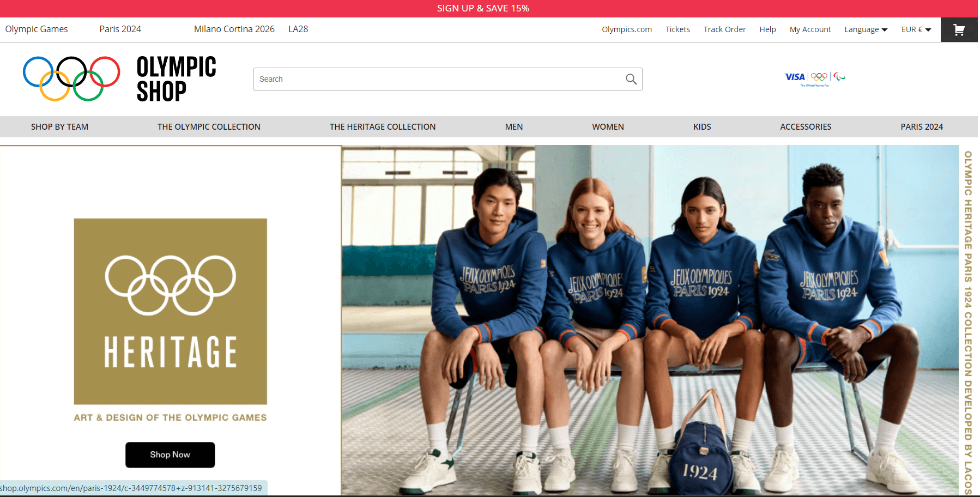
Task: Open the Paris 2024 top link
Action: 120,29
